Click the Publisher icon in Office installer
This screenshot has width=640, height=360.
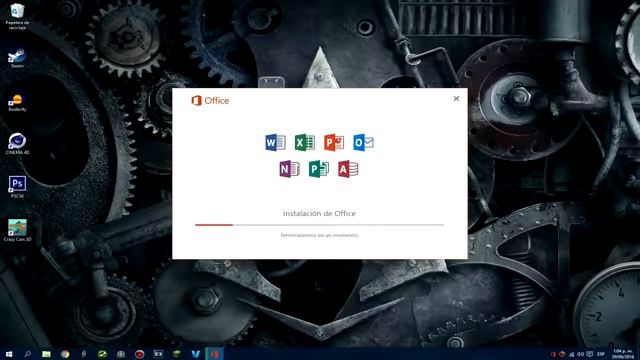pos(319,169)
